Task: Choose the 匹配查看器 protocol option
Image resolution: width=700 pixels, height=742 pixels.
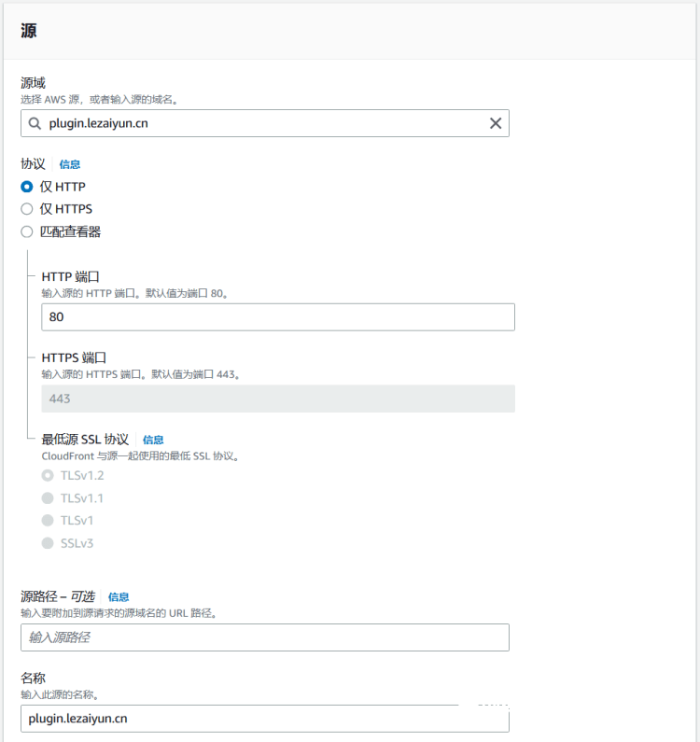Action: coord(27,231)
